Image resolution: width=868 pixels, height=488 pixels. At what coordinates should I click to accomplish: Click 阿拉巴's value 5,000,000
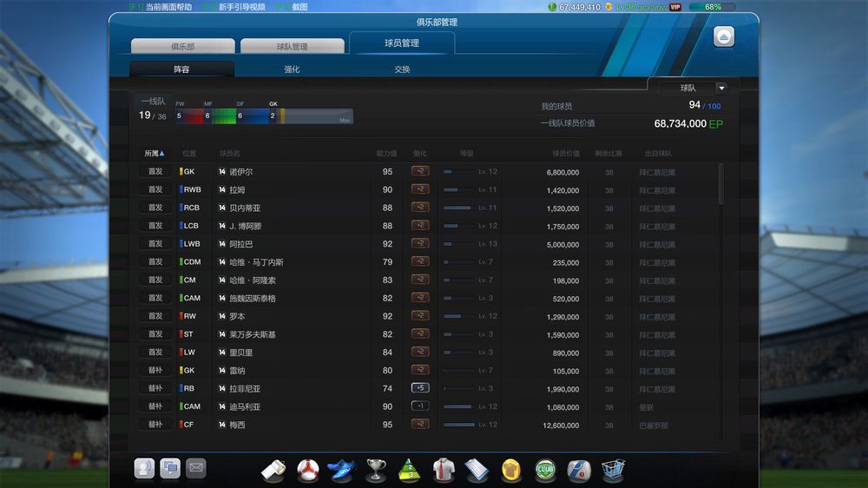[x=562, y=245]
